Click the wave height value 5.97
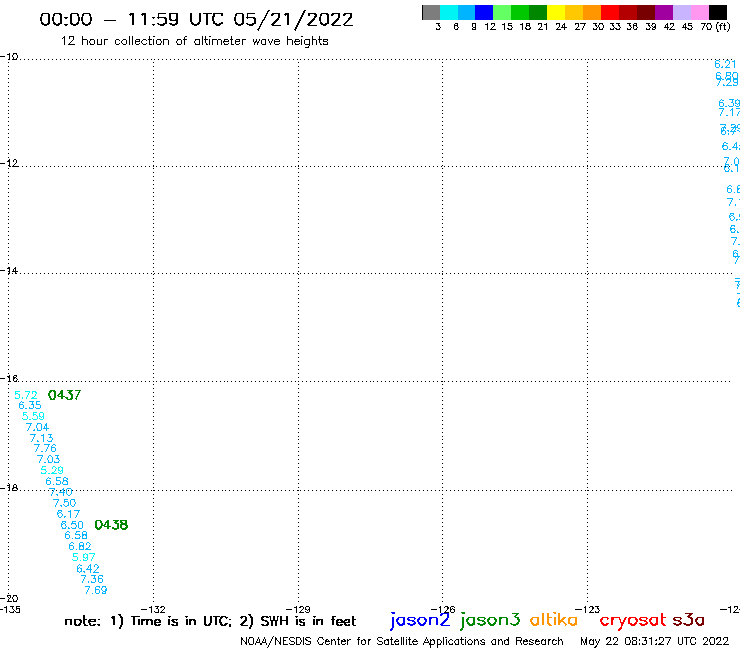Screen dimensions: 740x650 pos(84,557)
